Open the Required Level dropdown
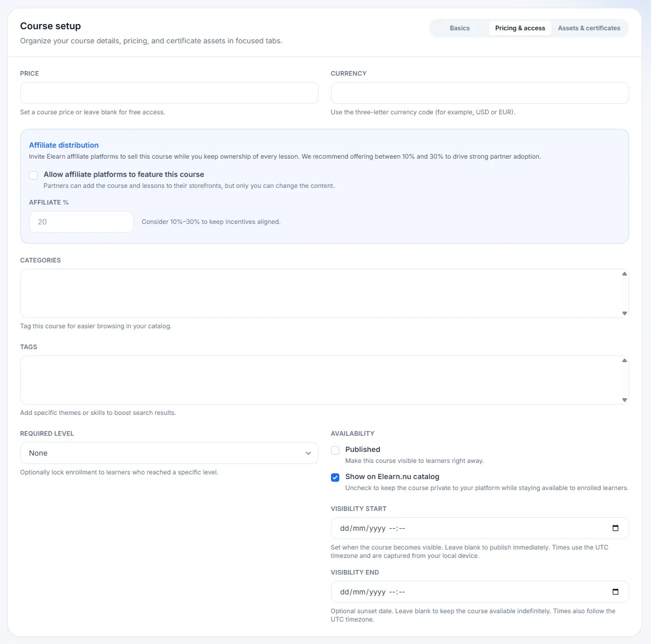This screenshot has height=644, width=651. [x=169, y=453]
